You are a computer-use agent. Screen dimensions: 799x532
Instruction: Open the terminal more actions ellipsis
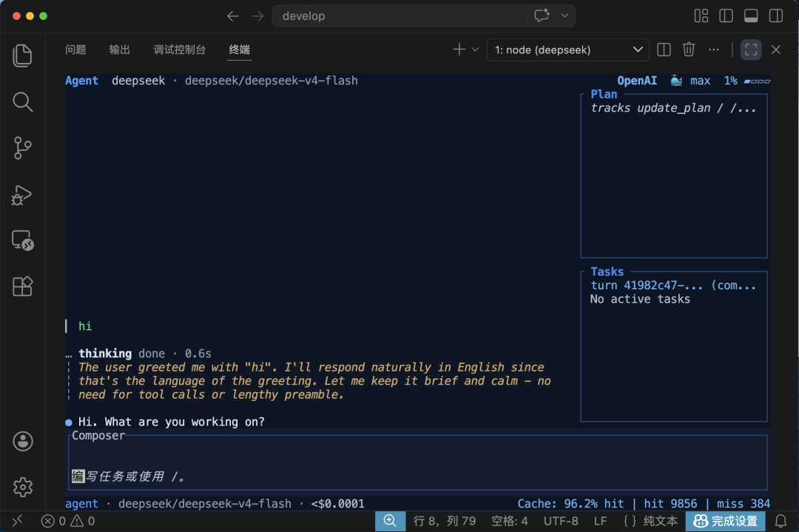click(x=714, y=50)
